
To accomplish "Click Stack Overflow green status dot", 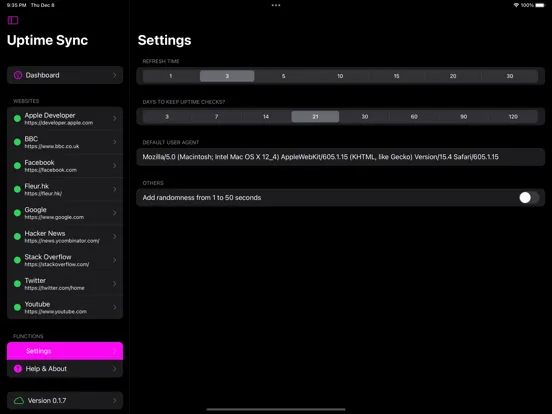I will 17,260.
